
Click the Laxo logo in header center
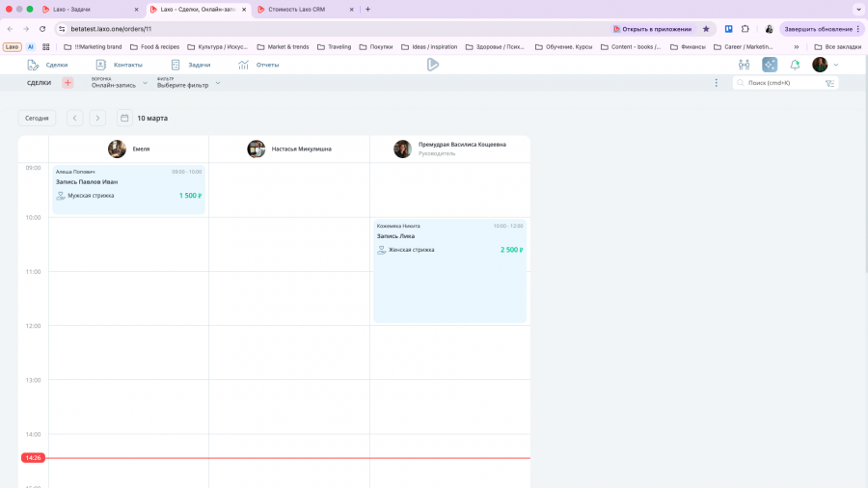(433, 65)
